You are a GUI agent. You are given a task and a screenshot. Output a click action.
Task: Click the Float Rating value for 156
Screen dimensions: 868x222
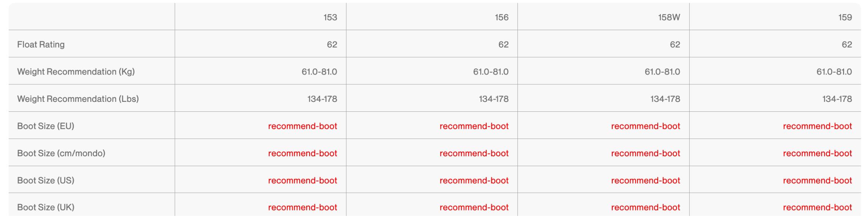pyautogui.click(x=503, y=44)
